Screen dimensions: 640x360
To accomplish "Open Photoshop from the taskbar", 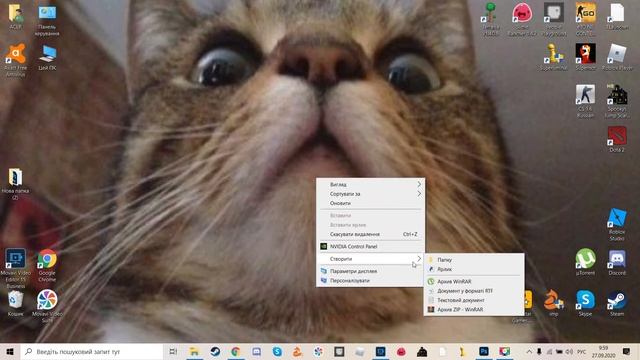I will click(484, 351).
